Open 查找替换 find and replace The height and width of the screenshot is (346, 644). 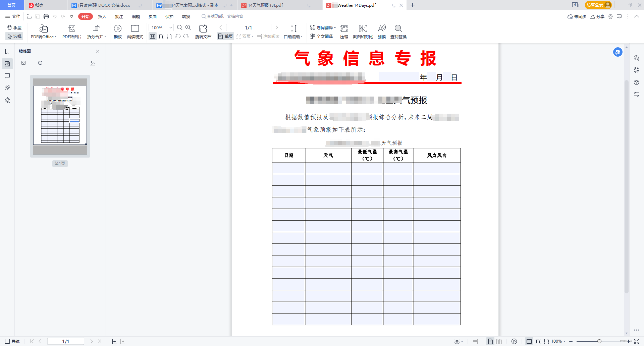click(x=398, y=32)
